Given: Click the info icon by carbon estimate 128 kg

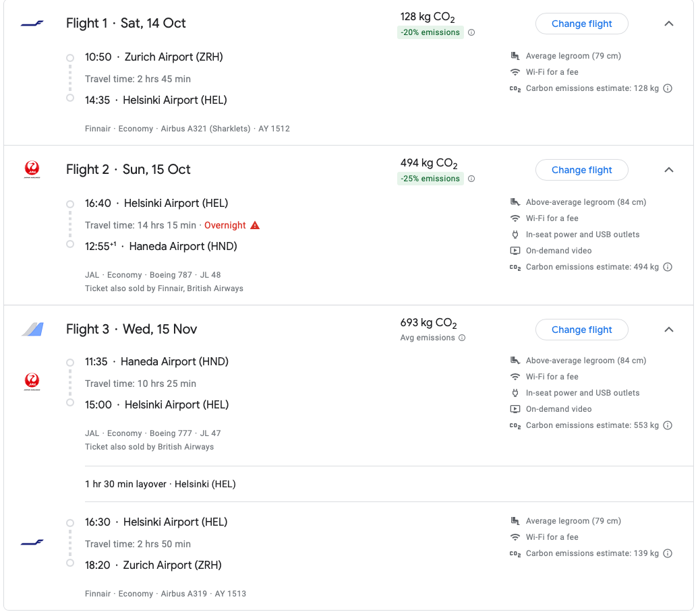Looking at the screenshot, I should pos(667,88).
